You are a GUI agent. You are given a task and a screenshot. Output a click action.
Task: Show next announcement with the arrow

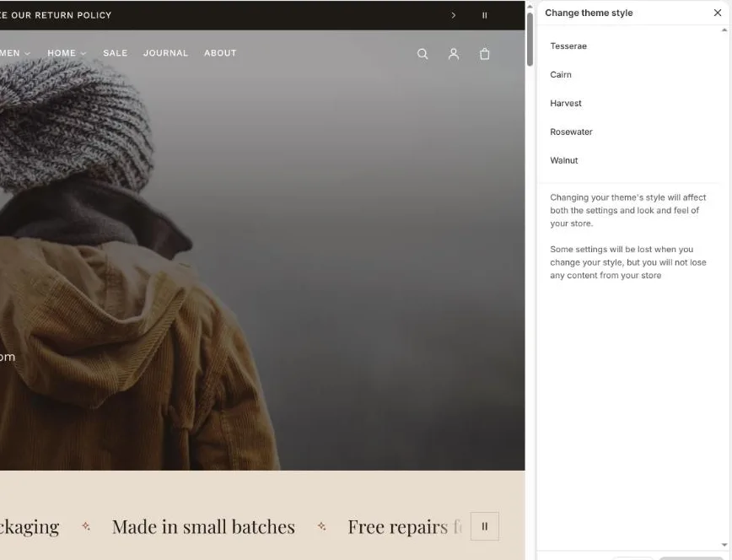tap(454, 15)
